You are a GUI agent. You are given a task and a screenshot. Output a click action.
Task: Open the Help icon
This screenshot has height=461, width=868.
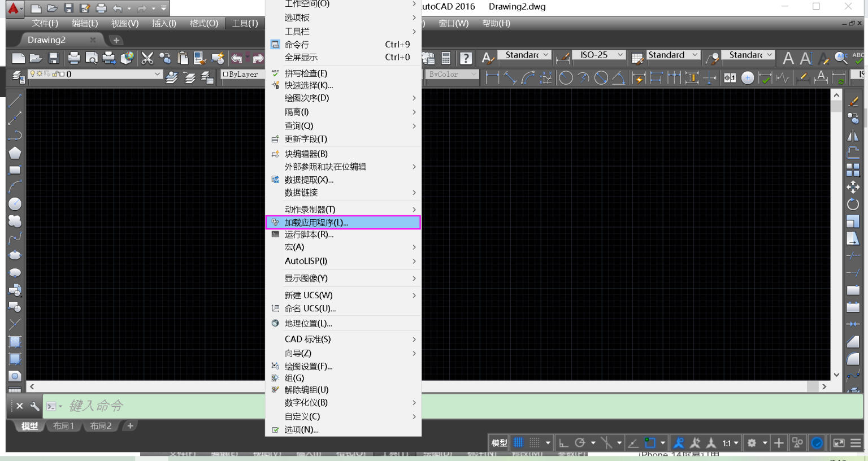tap(466, 56)
